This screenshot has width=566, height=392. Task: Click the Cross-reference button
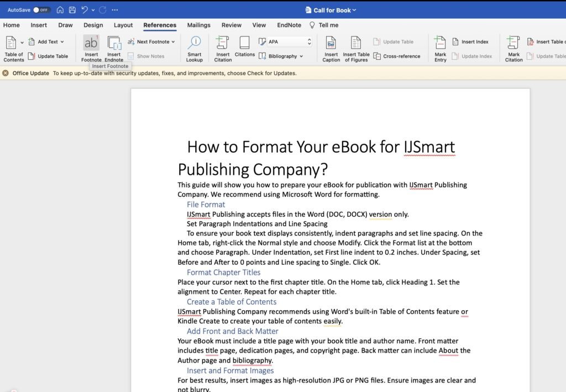tap(397, 56)
